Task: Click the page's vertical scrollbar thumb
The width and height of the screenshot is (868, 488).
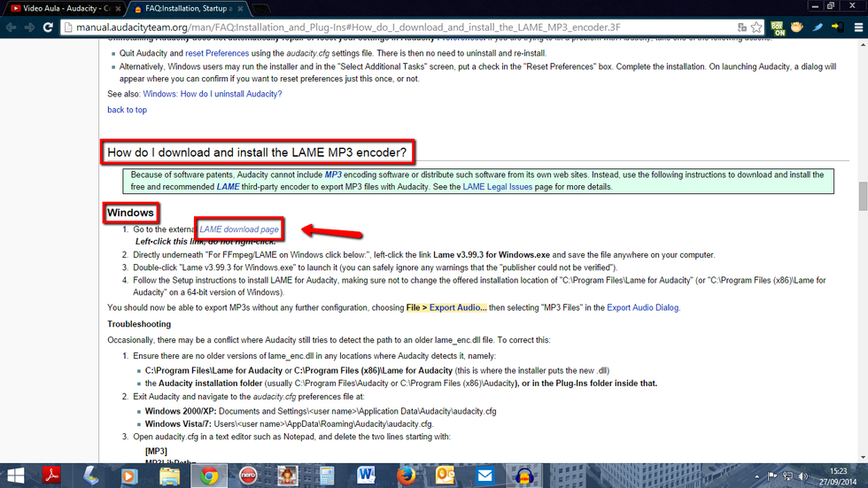Action: [x=863, y=197]
